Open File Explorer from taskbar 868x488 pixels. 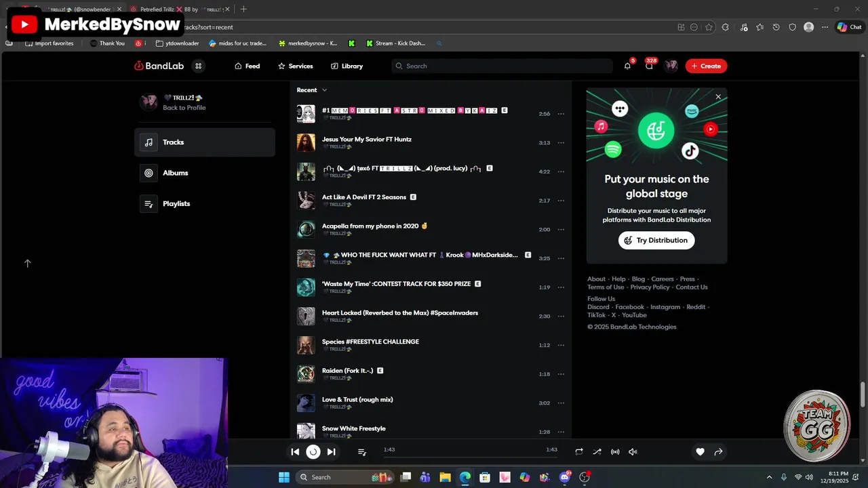pos(445,477)
